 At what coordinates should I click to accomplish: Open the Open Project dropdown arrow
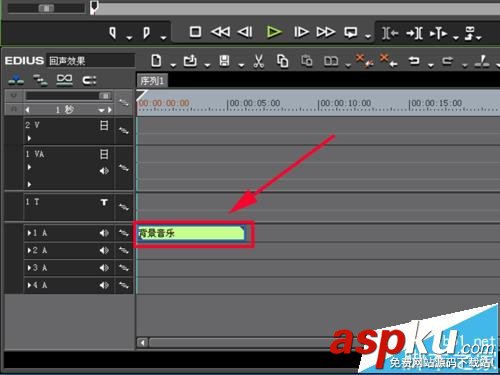(x=207, y=65)
